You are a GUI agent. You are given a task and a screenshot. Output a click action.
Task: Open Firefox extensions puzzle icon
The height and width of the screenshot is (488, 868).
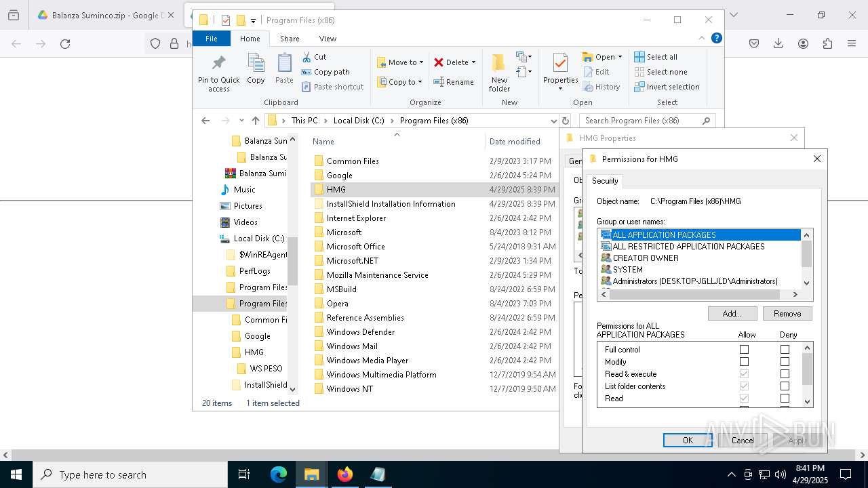coord(827,43)
